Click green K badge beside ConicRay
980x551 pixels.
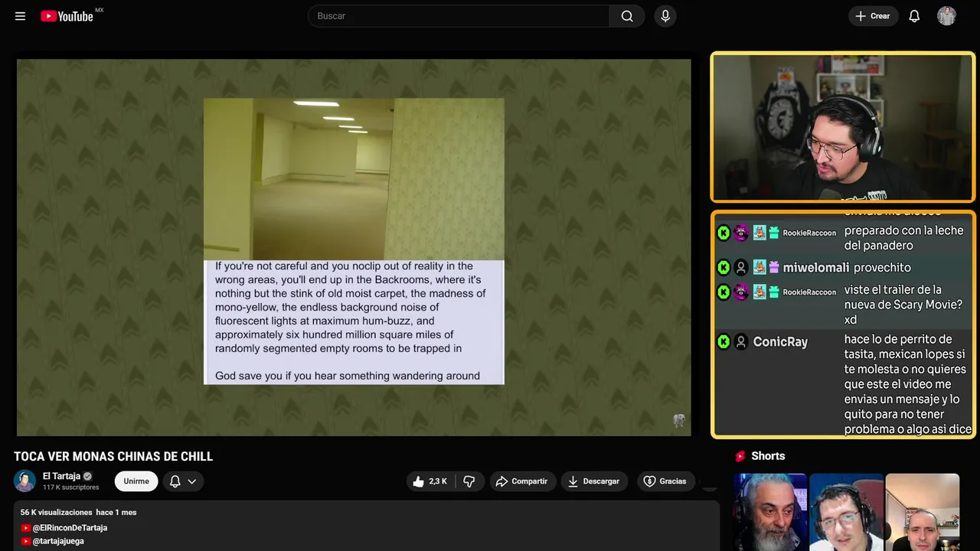point(724,342)
